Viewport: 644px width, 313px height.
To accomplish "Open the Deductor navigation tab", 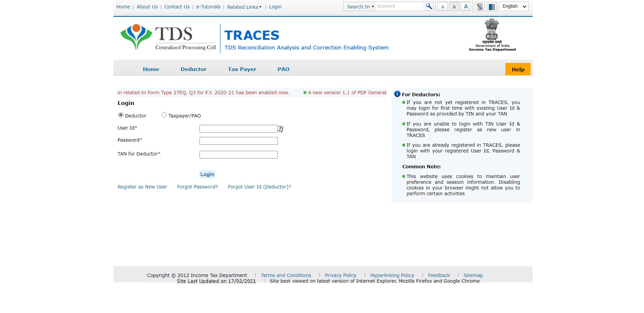I will tap(193, 69).
